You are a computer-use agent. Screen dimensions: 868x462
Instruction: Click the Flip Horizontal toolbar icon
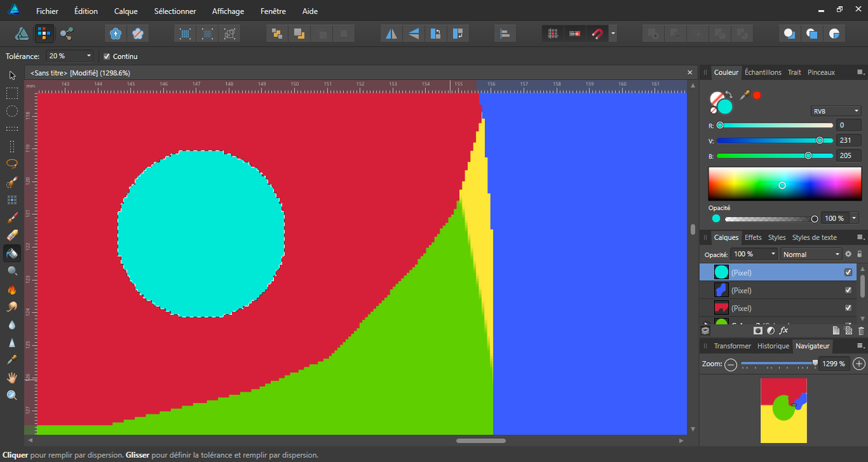pyautogui.click(x=391, y=33)
